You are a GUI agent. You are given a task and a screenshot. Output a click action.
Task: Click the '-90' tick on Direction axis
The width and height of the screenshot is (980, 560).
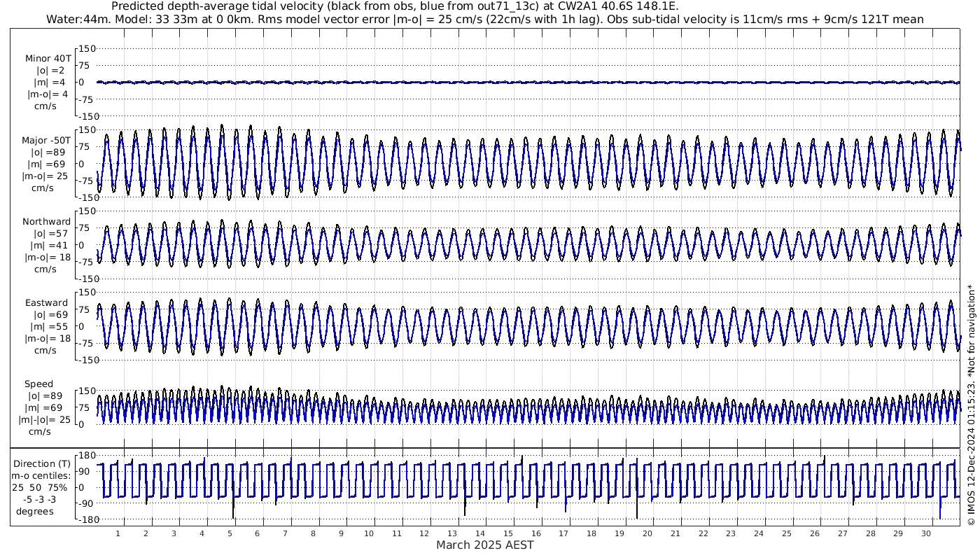(x=86, y=503)
